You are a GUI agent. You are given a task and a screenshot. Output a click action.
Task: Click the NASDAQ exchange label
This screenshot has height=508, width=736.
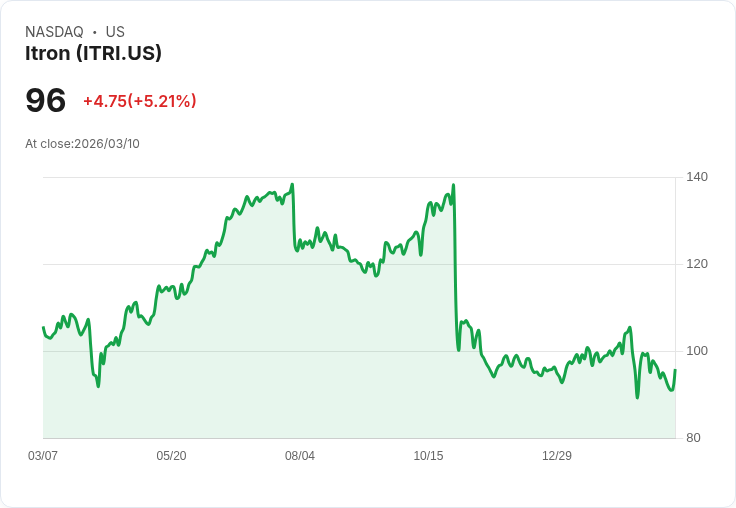[54, 32]
